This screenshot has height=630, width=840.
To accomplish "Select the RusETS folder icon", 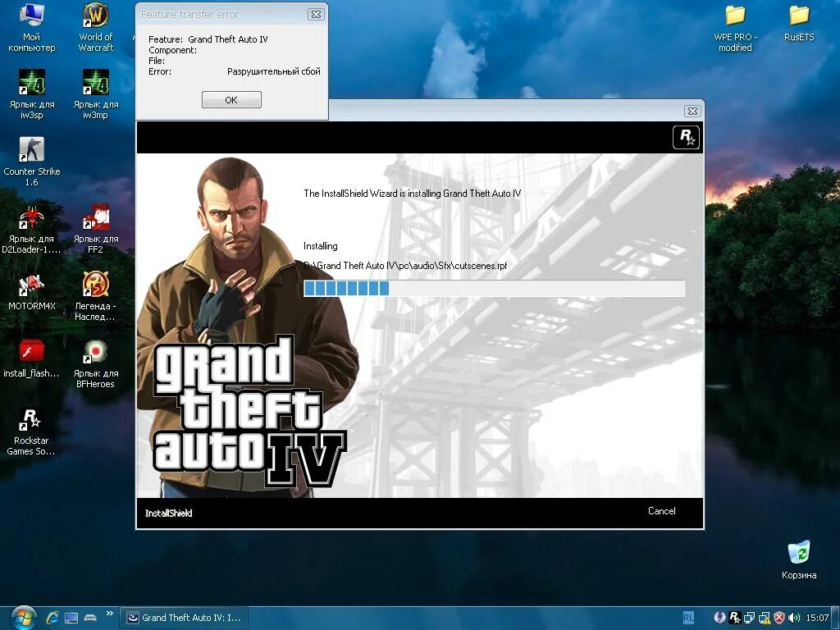I will click(x=799, y=23).
